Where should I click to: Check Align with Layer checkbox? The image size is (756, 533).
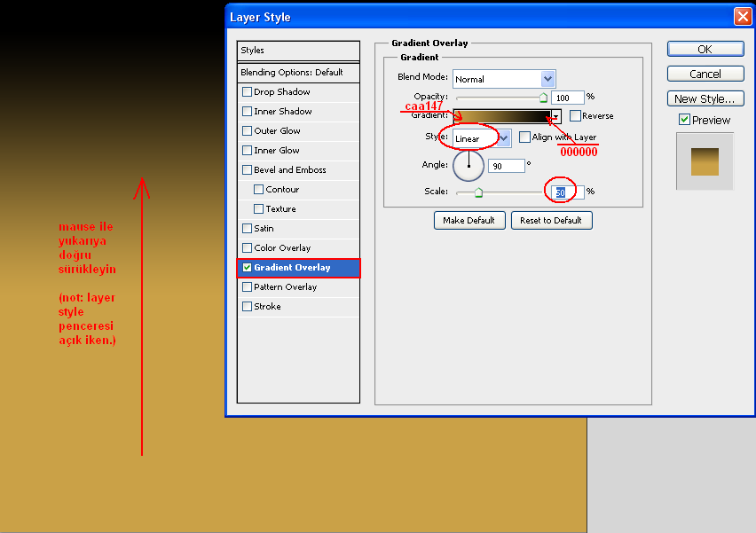coord(524,137)
